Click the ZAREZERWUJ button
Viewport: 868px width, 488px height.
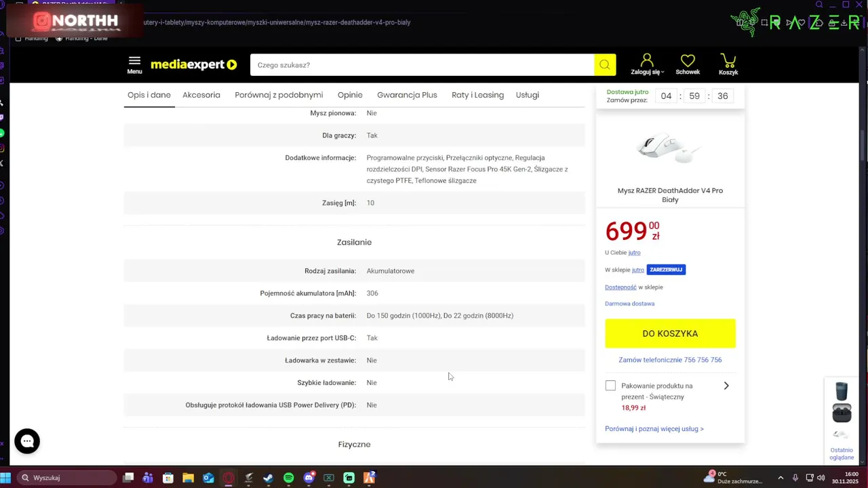point(666,270)
